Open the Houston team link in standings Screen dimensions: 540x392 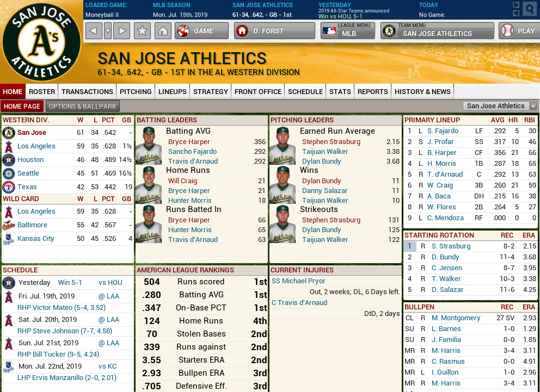(x=30, y=159)
